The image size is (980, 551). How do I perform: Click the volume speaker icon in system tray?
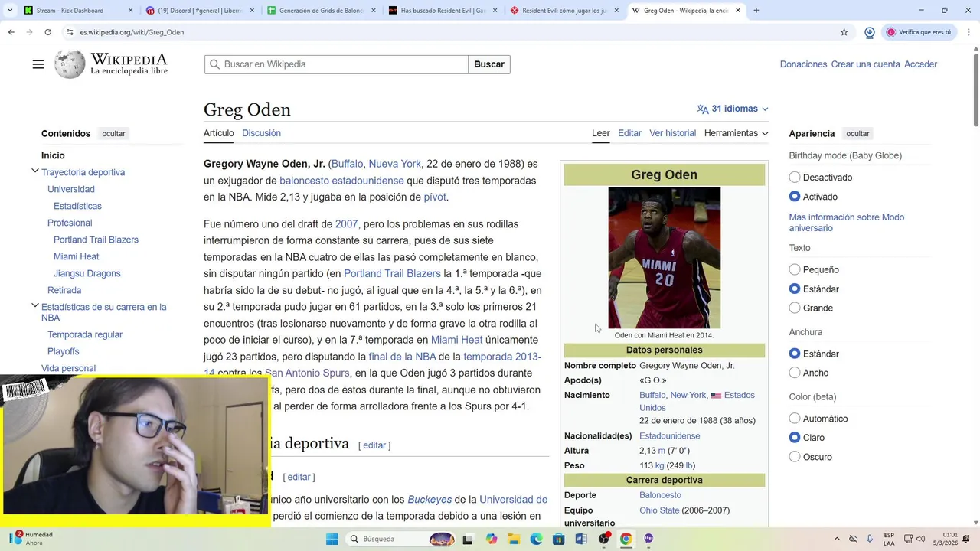click(x=920, y=539)
